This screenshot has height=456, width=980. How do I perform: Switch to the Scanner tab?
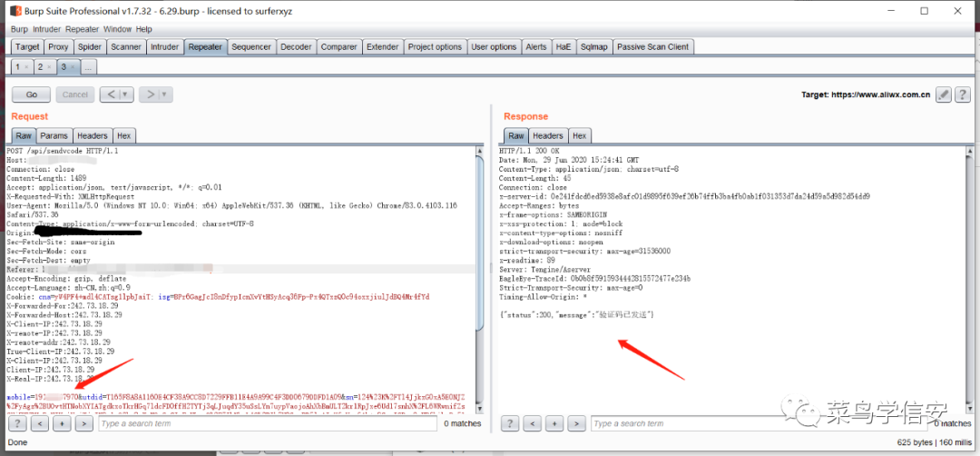(126, 47)
